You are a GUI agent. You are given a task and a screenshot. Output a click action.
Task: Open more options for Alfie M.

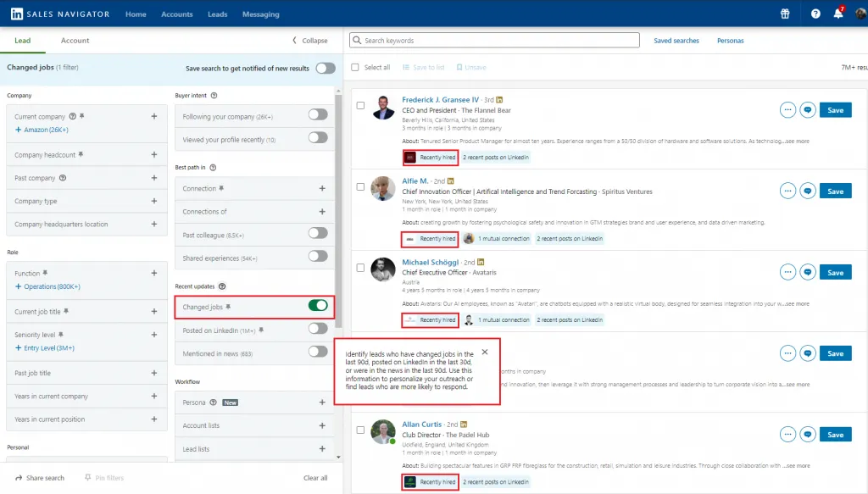pos(787,191)
